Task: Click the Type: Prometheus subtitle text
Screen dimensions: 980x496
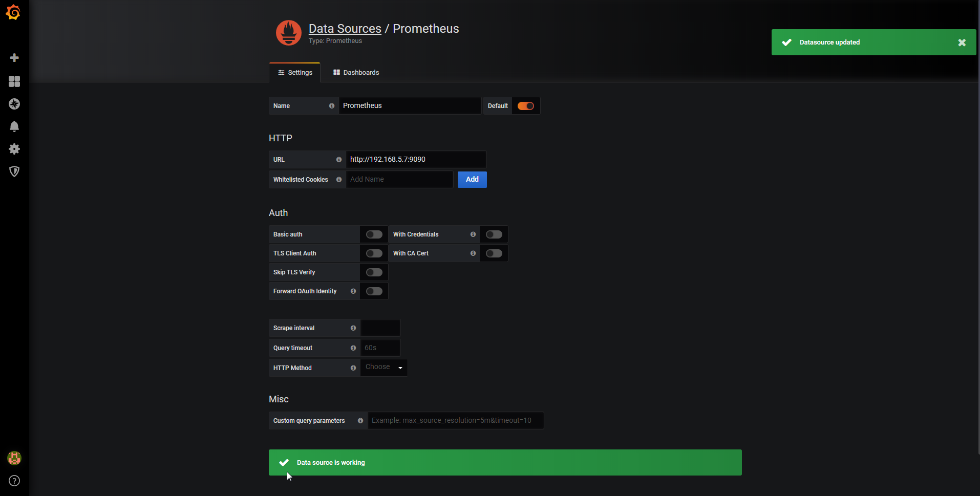Action: click(x=335, y=41)
